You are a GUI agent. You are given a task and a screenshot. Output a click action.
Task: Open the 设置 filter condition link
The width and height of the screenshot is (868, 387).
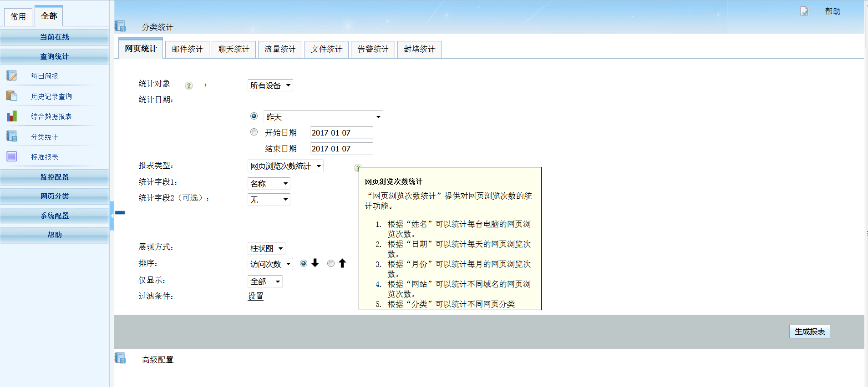[255, 296]
